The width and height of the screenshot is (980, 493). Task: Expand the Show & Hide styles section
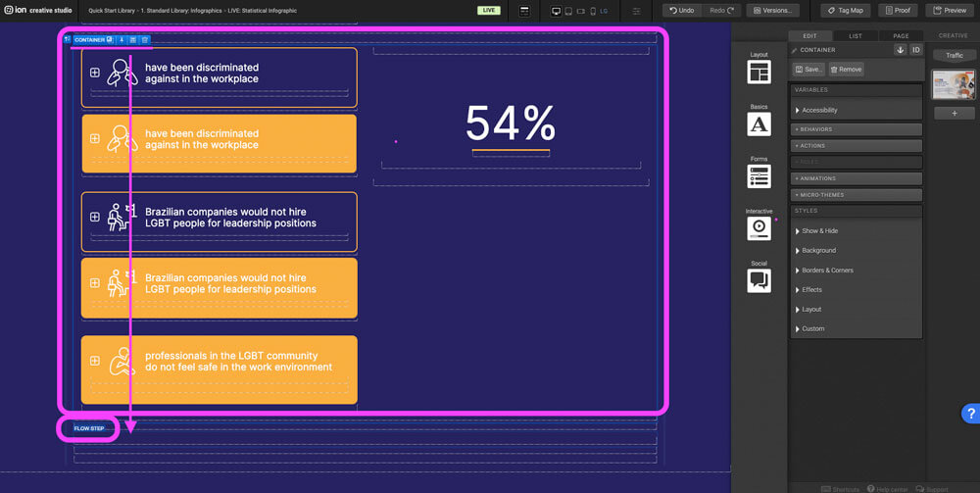tap(819, 231)
